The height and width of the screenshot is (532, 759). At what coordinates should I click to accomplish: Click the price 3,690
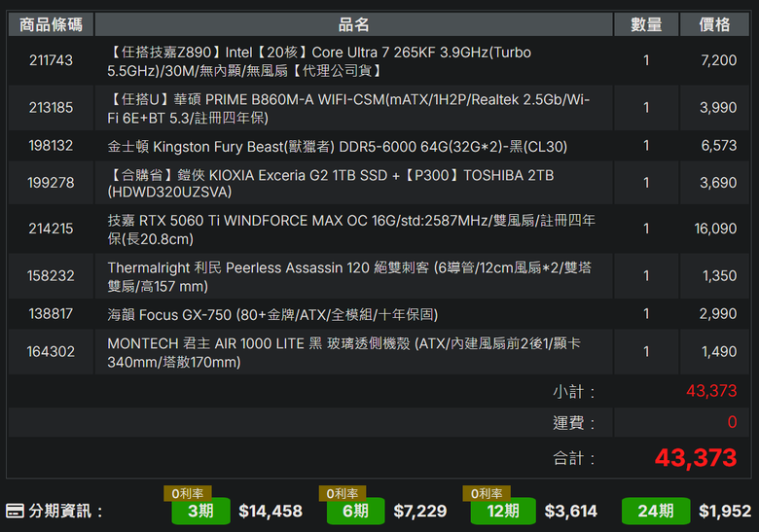718,183
